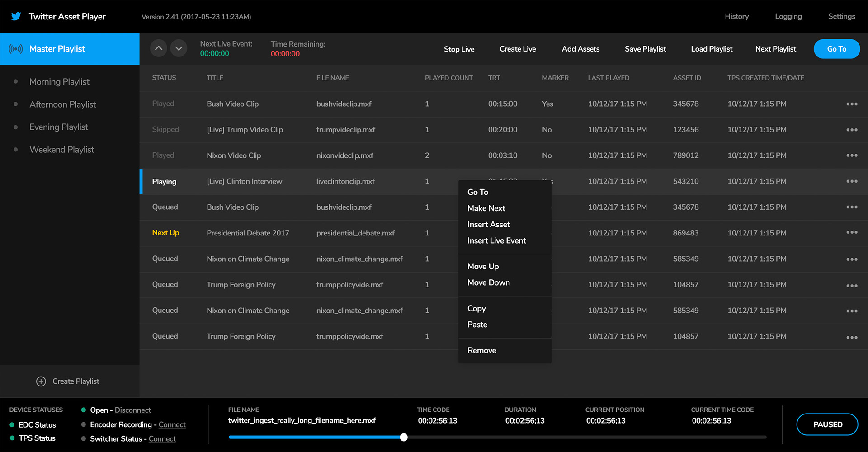Screen dimensions: 868x452
Task: Click unplayed portion of playback progress bar
Action: tap(587, 437)
